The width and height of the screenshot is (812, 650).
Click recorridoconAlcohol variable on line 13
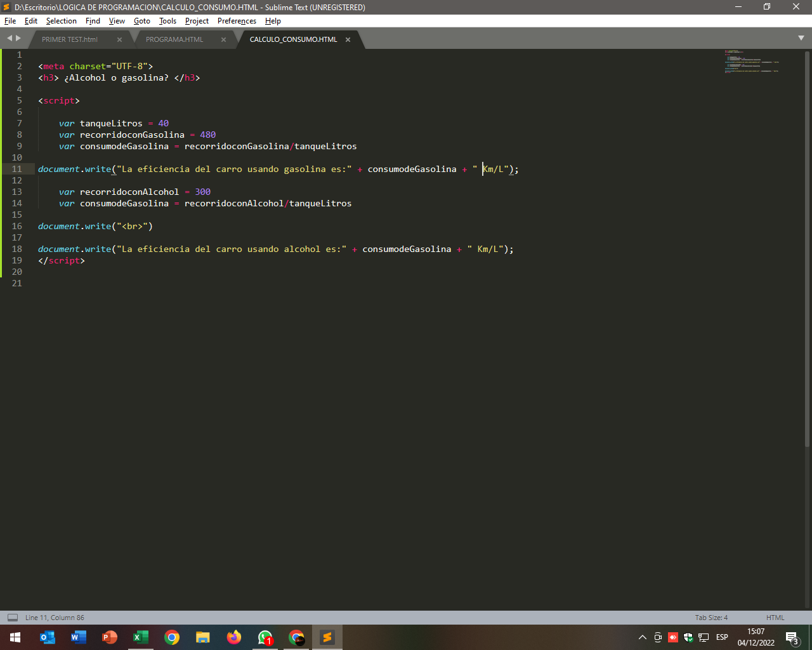[129, 192]
